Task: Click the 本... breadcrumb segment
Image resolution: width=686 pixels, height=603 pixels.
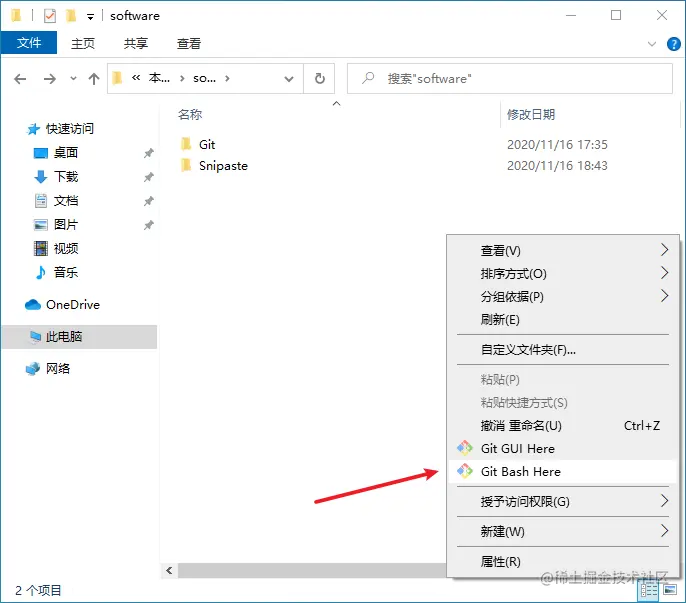Action: pos(159,78)
